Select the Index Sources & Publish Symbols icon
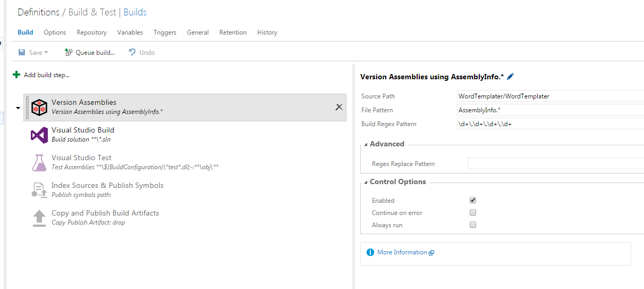Viewport: 644px width, 289px height. tap(39, 190)
